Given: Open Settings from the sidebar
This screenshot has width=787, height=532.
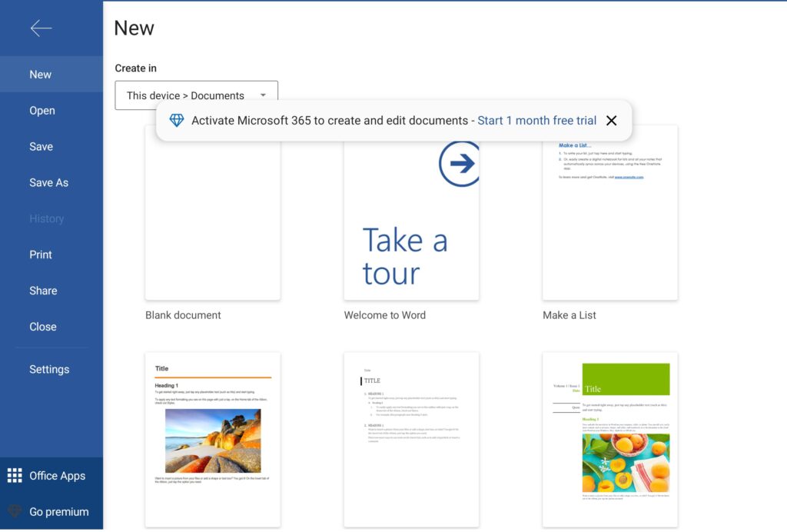Looking at the screenshot, I should (51, 369).
